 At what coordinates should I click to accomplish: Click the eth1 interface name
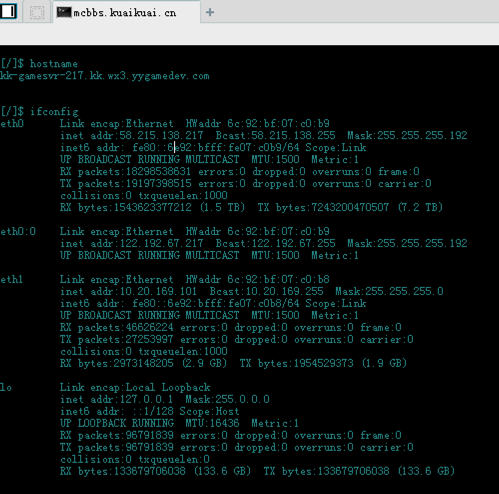point(12,279)
